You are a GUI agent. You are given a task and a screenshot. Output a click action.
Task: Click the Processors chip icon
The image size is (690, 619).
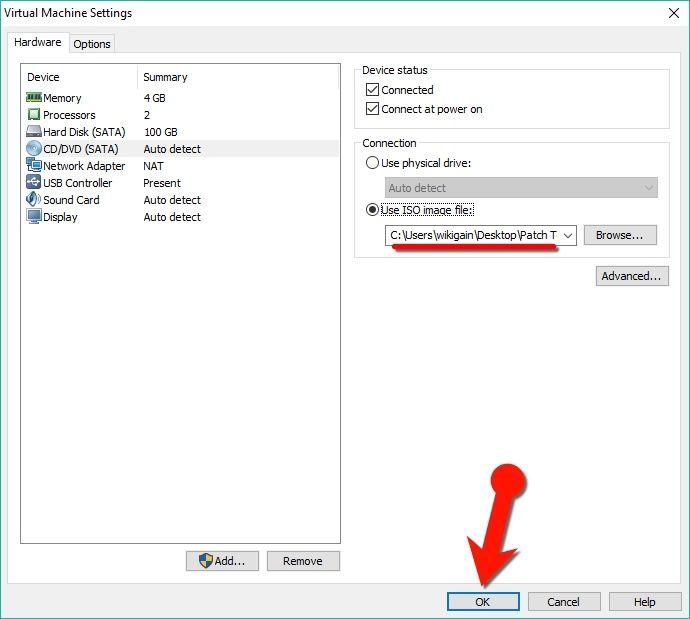(x=34, y=114)
